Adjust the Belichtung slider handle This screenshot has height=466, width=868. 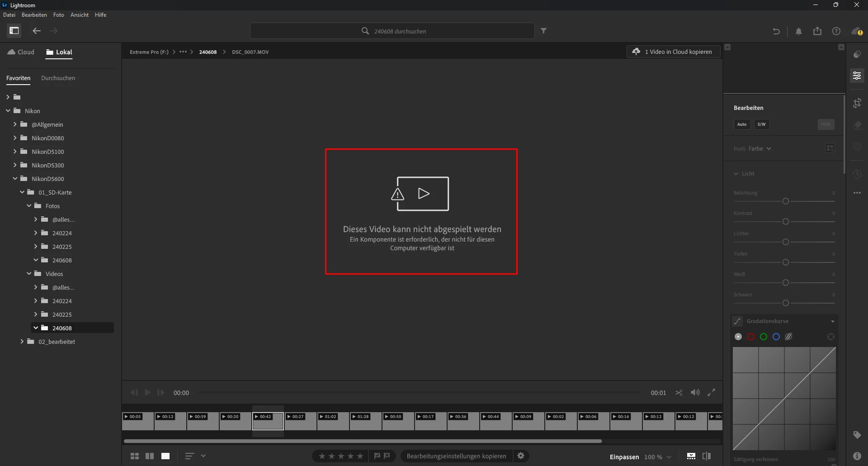tap(786, 201)
